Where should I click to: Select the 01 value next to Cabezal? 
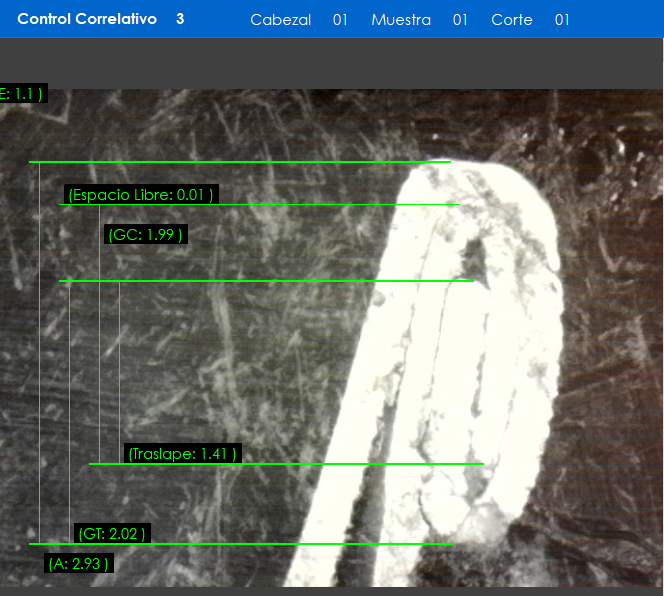[x=340, y=20]
